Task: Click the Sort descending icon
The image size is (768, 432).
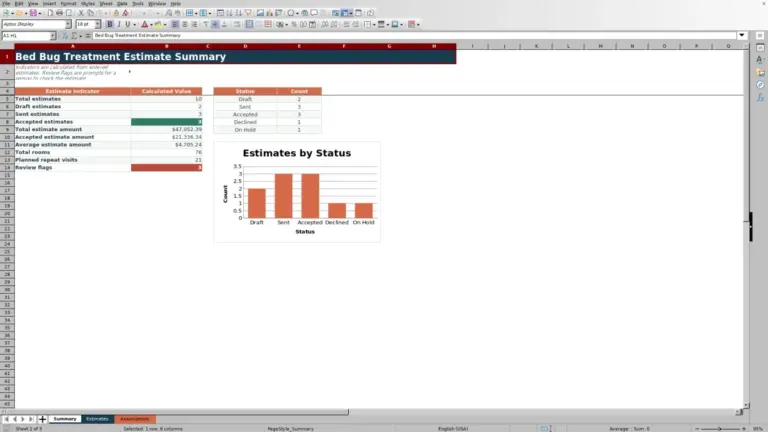Action: pyautogui.click(x=239, y=13)
